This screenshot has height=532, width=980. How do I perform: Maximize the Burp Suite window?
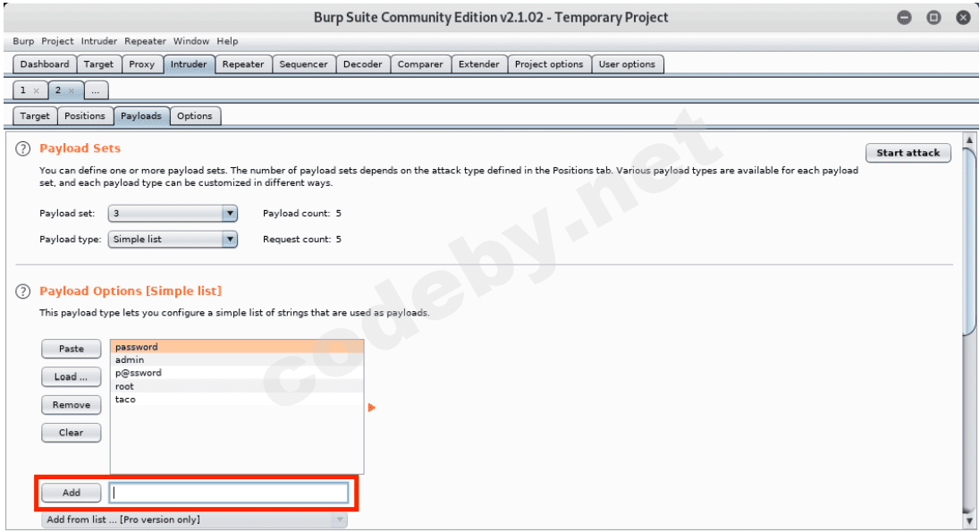point(934,18)
